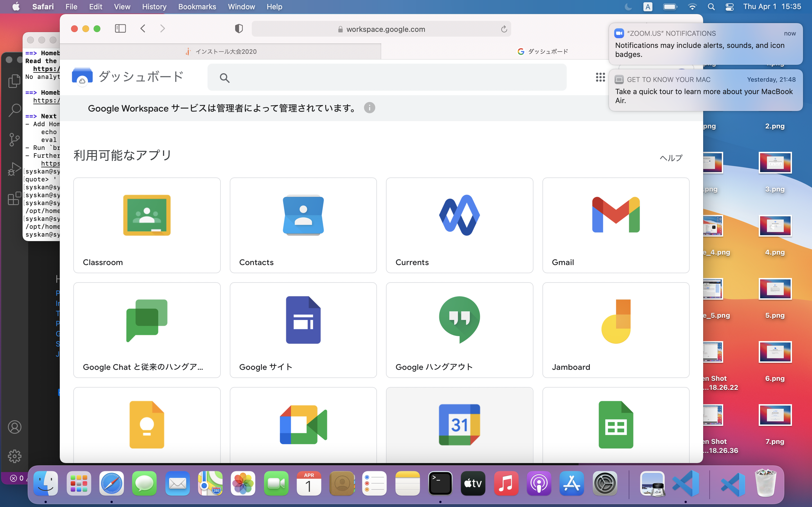Toggle the input source A menu
This screenshot has width=812, height=507.
pyautogui.click(x=648, y=7)
